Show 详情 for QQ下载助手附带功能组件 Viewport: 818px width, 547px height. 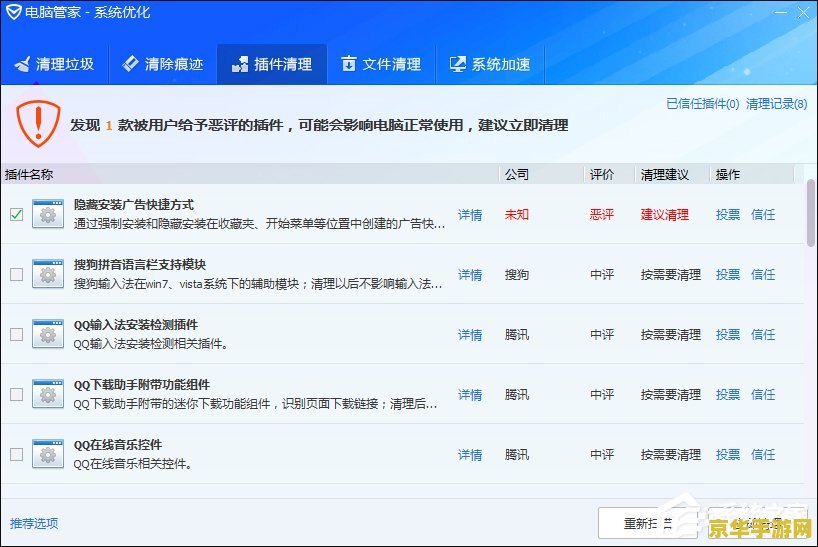tap(470, 395)
